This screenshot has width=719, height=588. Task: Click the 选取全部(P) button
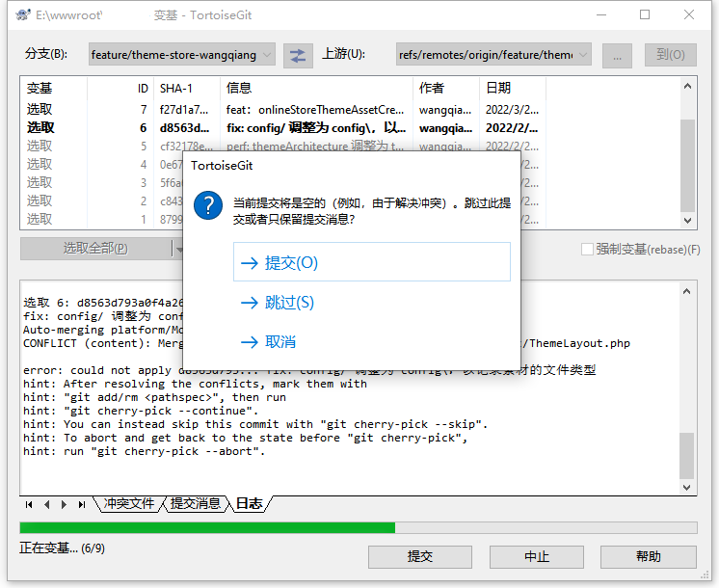(x=95, y=249)
